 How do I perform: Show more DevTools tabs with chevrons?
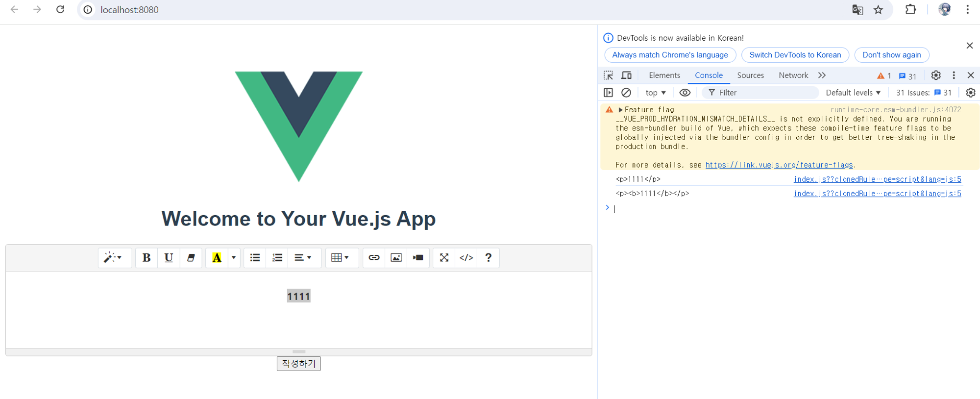[822, 75]
